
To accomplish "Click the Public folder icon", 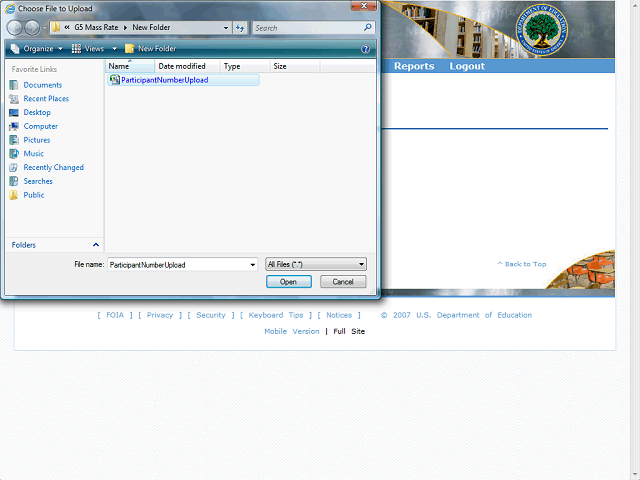I will tap(14, 195).
